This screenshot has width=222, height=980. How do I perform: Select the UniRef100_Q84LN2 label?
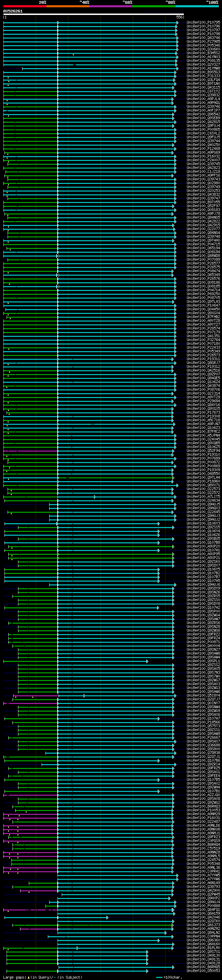[203, 932]
